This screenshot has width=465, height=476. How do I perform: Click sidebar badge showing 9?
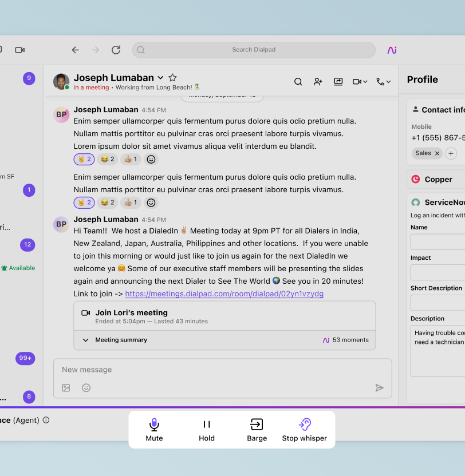click(x=29, y=78)
